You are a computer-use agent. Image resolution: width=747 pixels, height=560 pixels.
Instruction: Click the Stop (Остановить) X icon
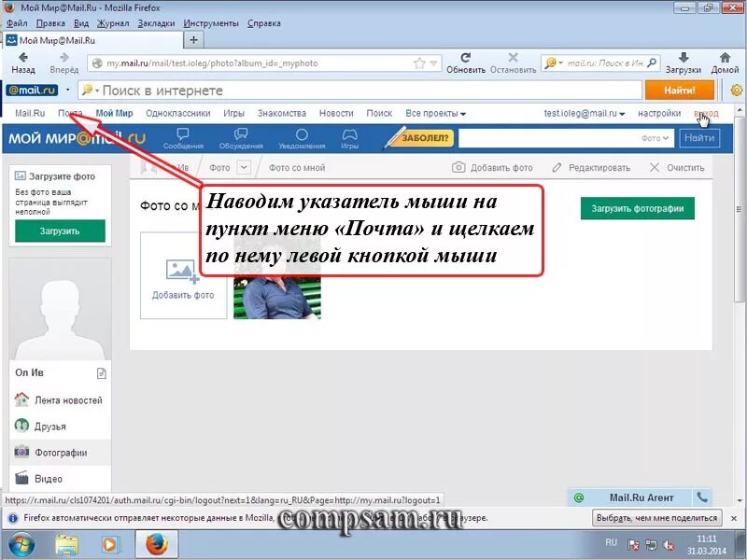click(x=513, y=58)
